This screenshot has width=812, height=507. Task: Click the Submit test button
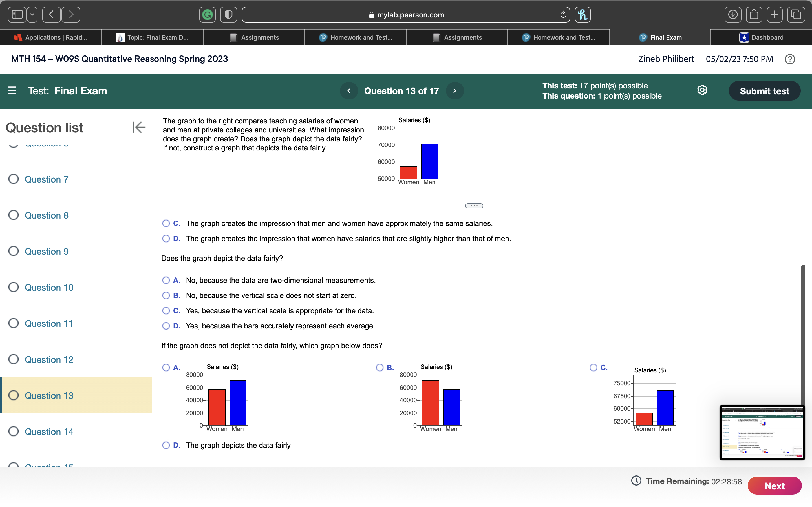point(764,90)
